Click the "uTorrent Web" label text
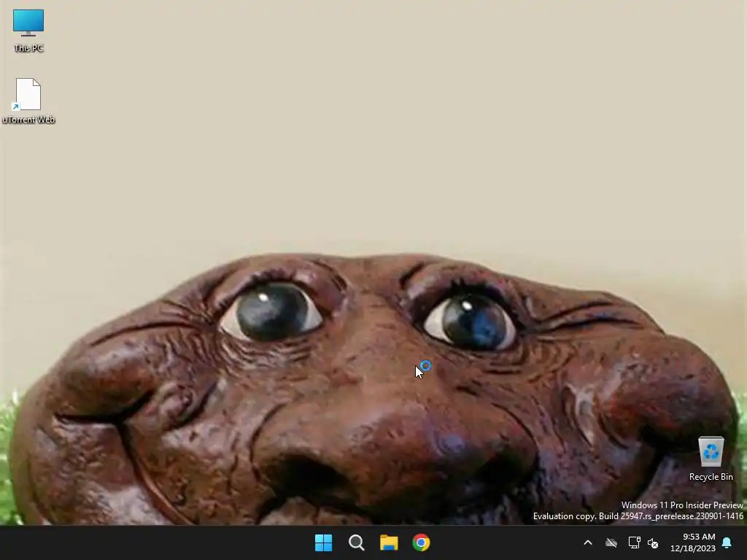This screenshot has width=747, height=560. click(28, 120)
